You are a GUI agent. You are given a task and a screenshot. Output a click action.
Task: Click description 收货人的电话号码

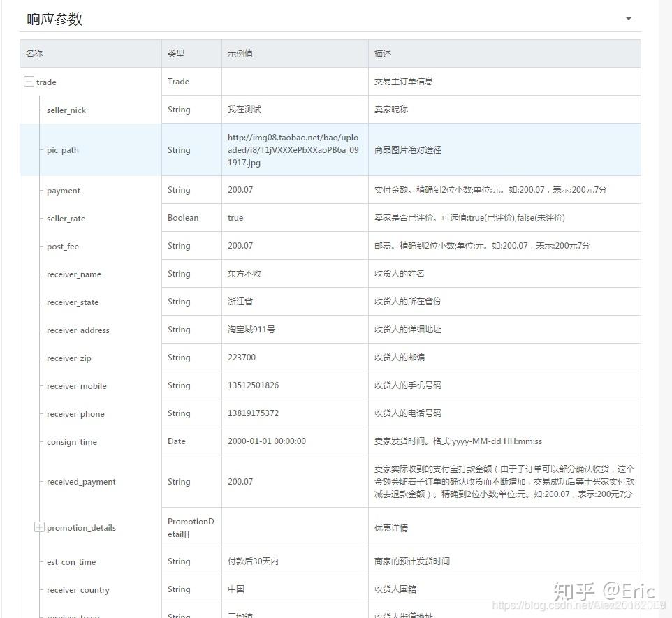[407, 413]
